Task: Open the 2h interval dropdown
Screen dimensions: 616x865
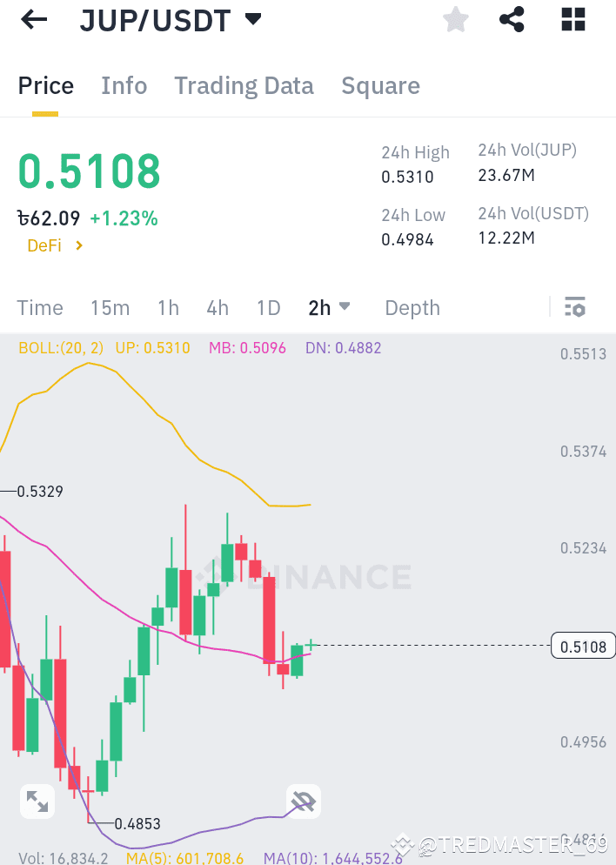Action: (x=345, y=307)
